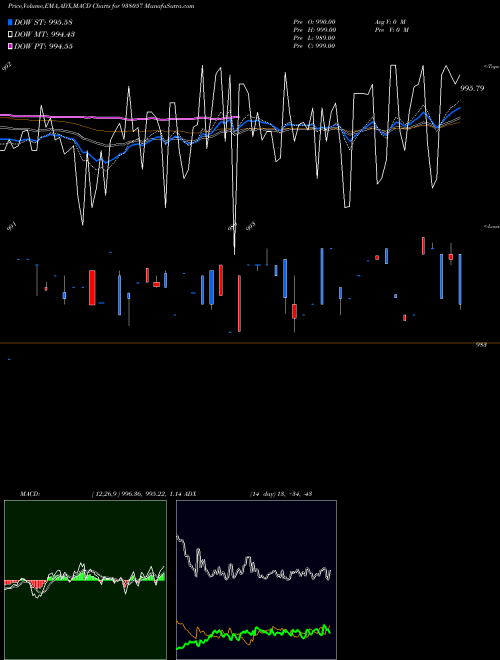
Task: Click the 'Pre O: 990.00' value
Action: (314, 22)
